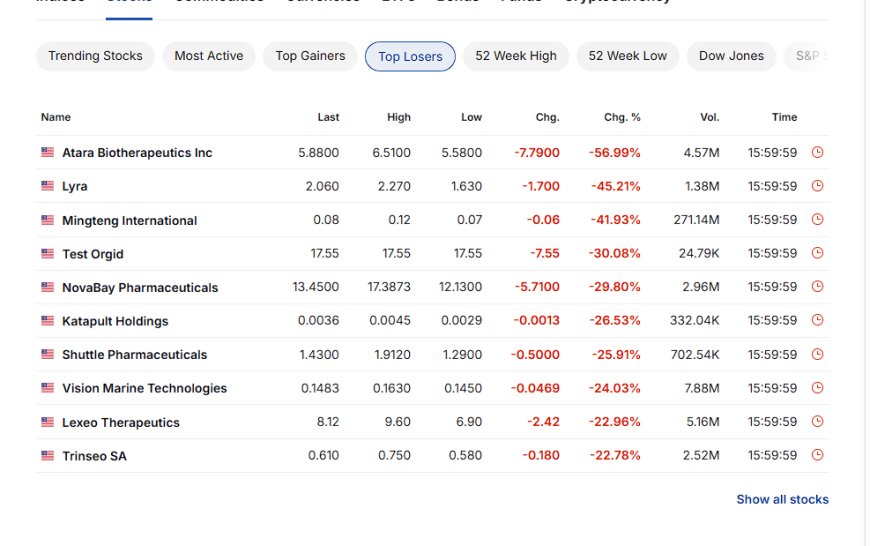This screenshot has width=870, height=546.
Task: Click the clock icon in Trinseo SA row
Action: [x=817, y=455]
